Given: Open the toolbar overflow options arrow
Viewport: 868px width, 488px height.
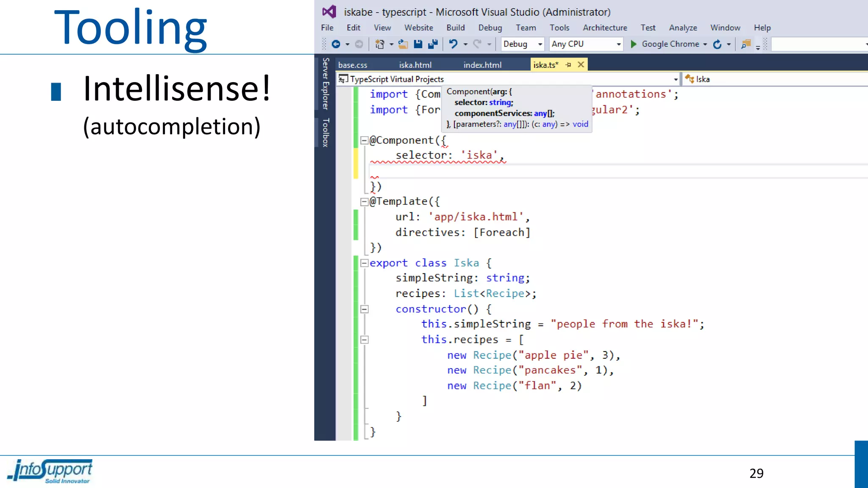Looking at the screenshot, I should tap(758, 48).
